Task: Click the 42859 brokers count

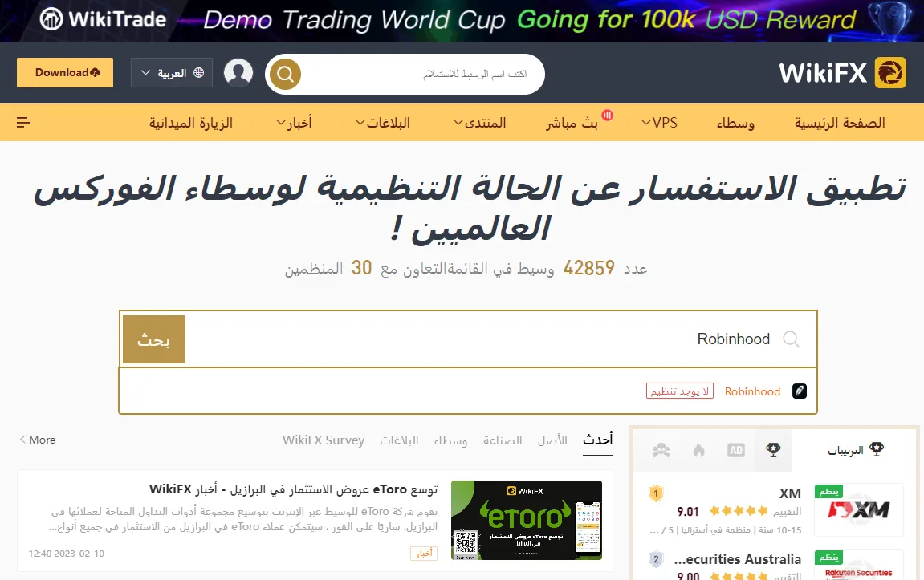Action: point(588,269)
